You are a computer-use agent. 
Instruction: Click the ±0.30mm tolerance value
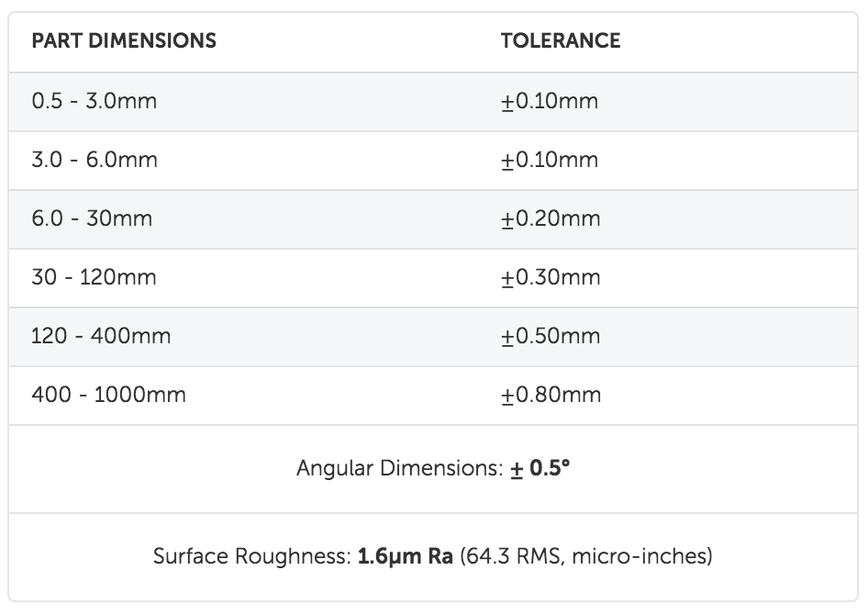[551, 277]
